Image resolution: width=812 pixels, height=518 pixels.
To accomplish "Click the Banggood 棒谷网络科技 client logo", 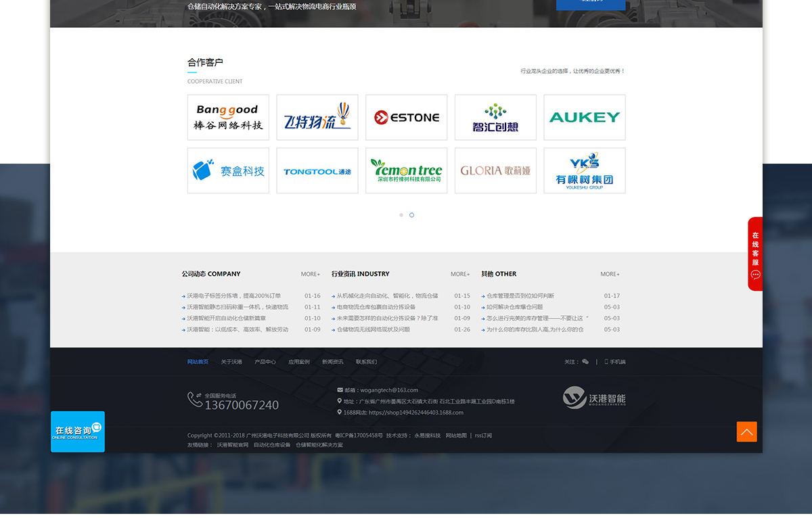I will coord(228,118).
